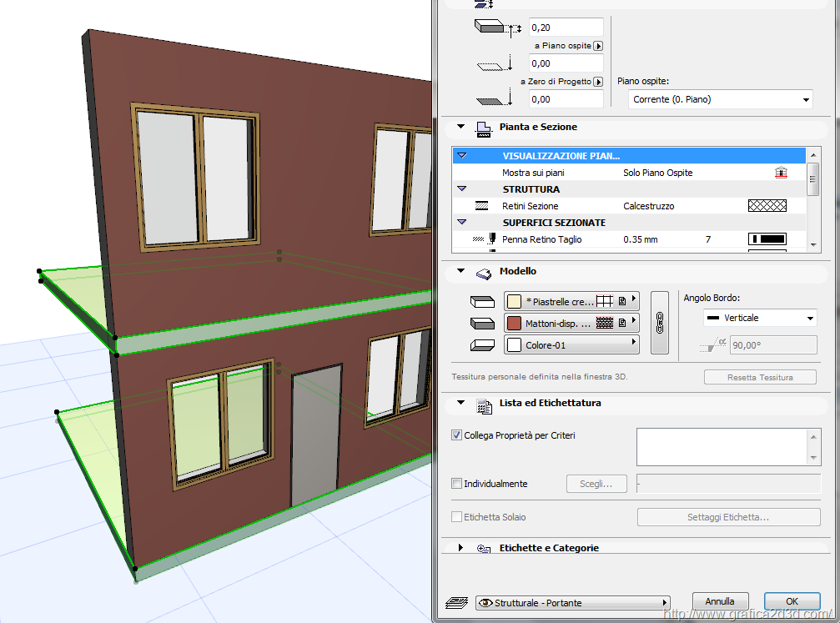The image size is (840, 623).
Task: Collapse the Lista ed Etichettatura panel header
Action: pos(460,403)
